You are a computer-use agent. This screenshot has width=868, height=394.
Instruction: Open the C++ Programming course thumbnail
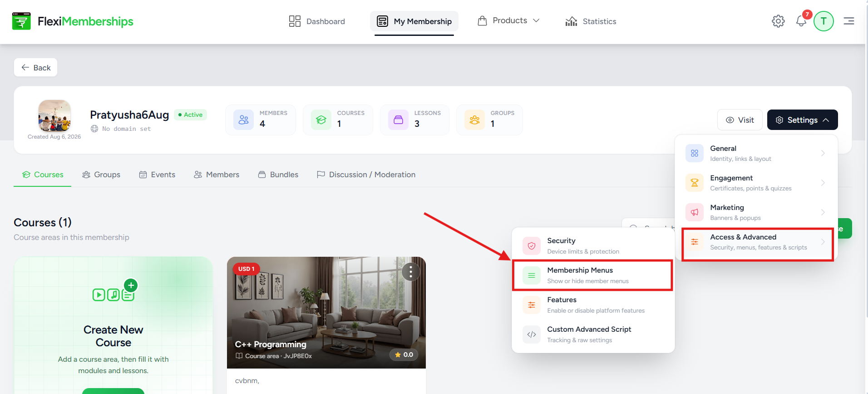click(326, 312)
